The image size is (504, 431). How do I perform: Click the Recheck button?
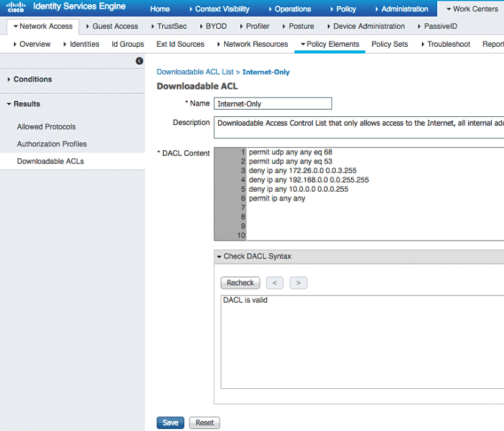click(x=240, y=283)
